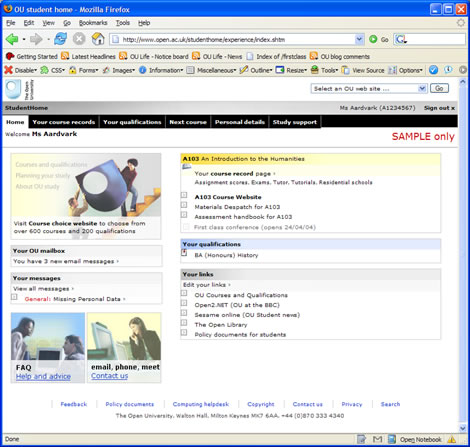The height and width of the screenshot is (447, 470).
Task: Click the Go button next to site selector
Action: click(439, 88)
